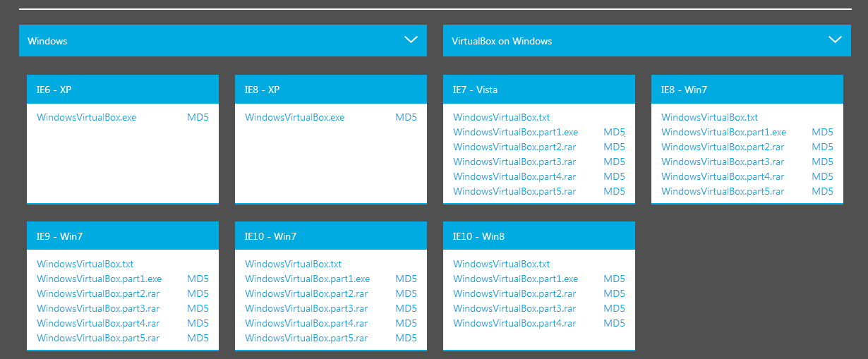868x359 pixels.
Task: Download part2.rar in IE8 - Win7 card
Action: [723, 147]
